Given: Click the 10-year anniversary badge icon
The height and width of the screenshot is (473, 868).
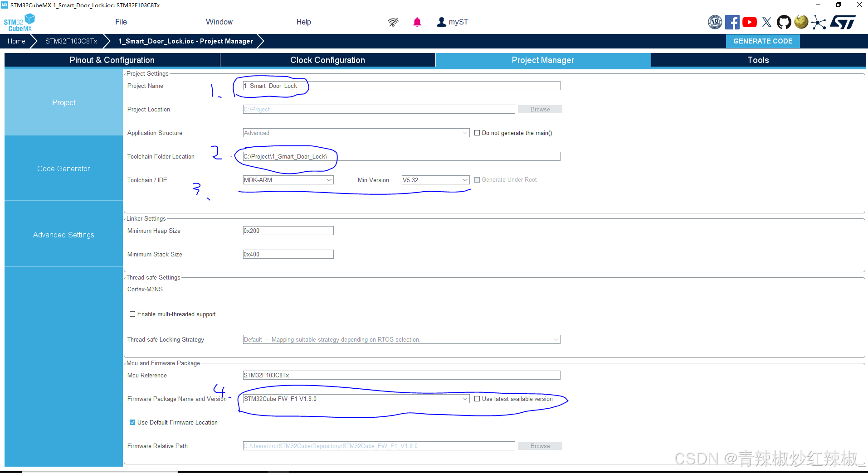Looking at the screenshot, I should pyautogui.click(x=715, y=22).
